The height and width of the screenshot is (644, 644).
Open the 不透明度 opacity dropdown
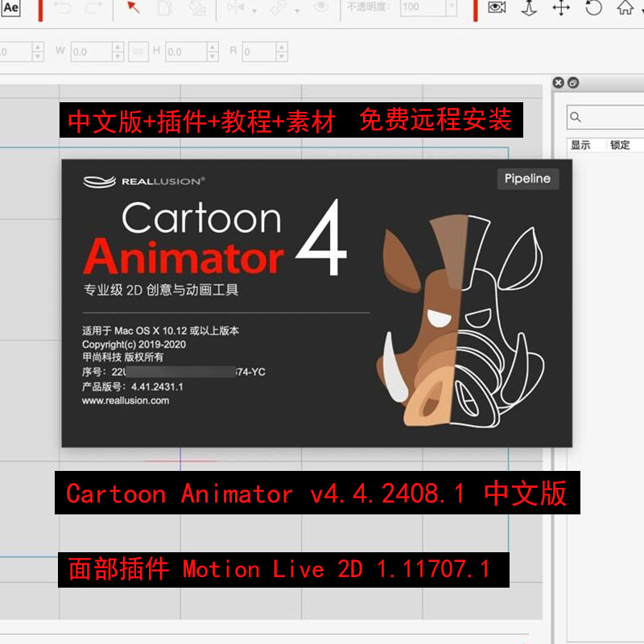[451, 7]
